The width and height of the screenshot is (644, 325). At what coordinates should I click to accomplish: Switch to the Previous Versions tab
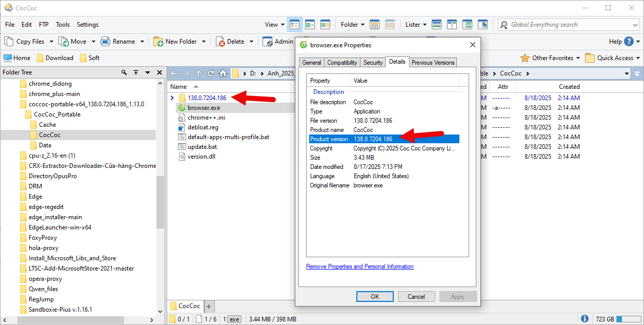click(x=433, y=63)
